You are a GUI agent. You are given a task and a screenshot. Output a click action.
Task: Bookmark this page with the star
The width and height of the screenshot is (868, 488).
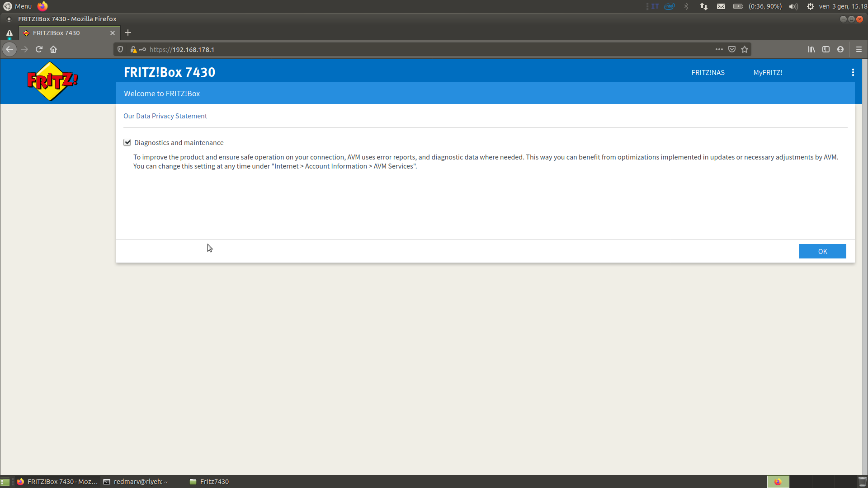click(x=745, y=49)
